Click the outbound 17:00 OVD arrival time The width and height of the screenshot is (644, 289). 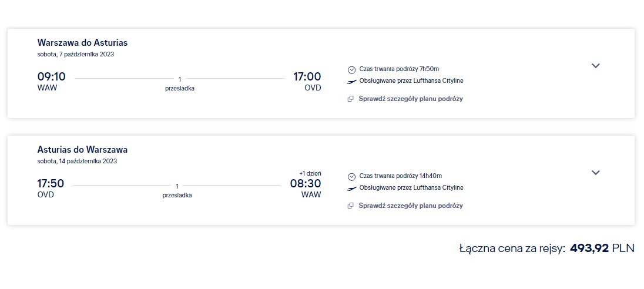point(307,76)
